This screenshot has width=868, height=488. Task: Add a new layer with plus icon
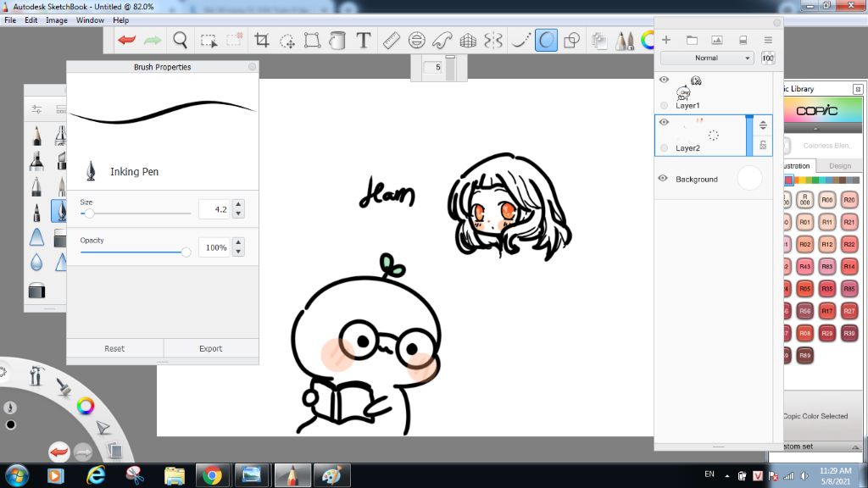666,40
